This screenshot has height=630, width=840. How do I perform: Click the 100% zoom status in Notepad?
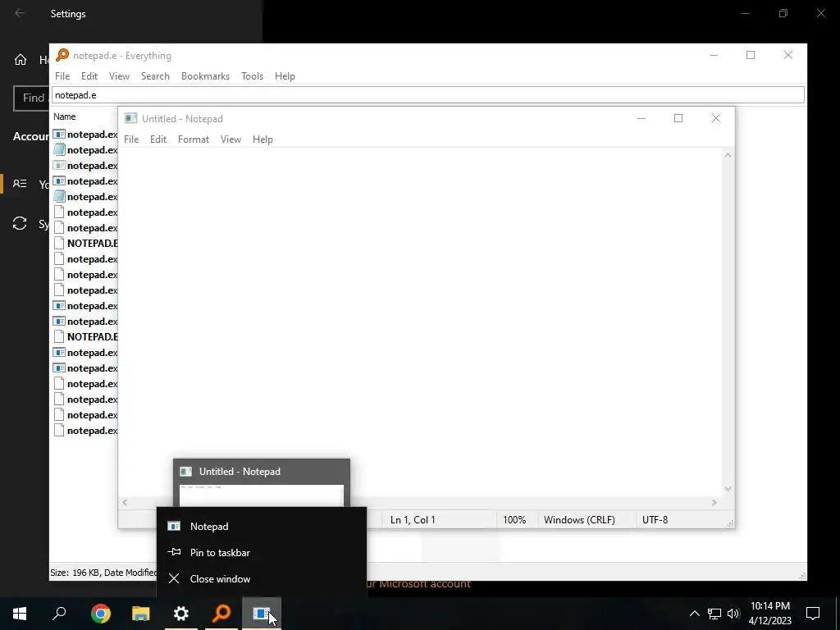pyautogui.click(x=514, y=519)
